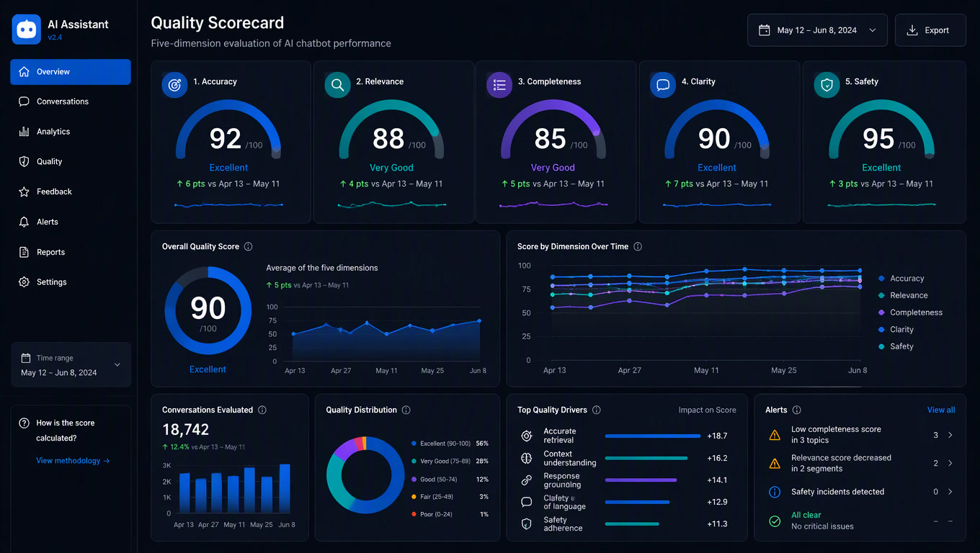Expand the sidebar Time range selector

click(x=71, y=365)
